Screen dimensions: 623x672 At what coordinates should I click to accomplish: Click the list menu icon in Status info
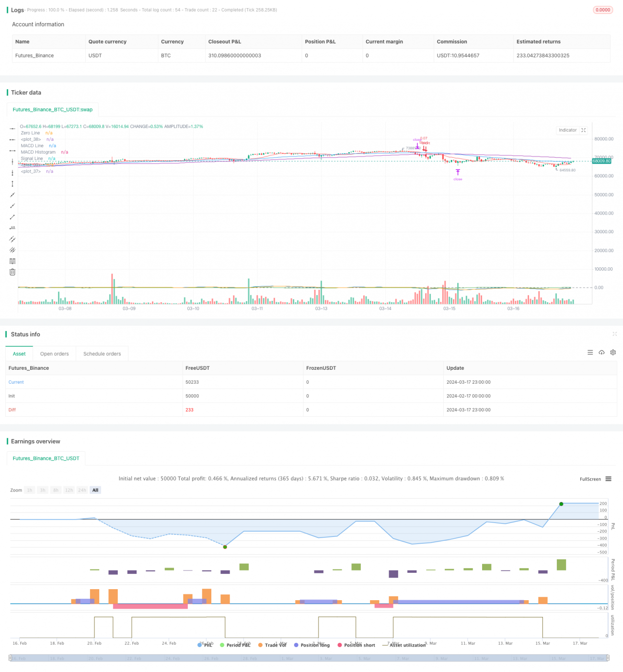click(x=590, y=352)
